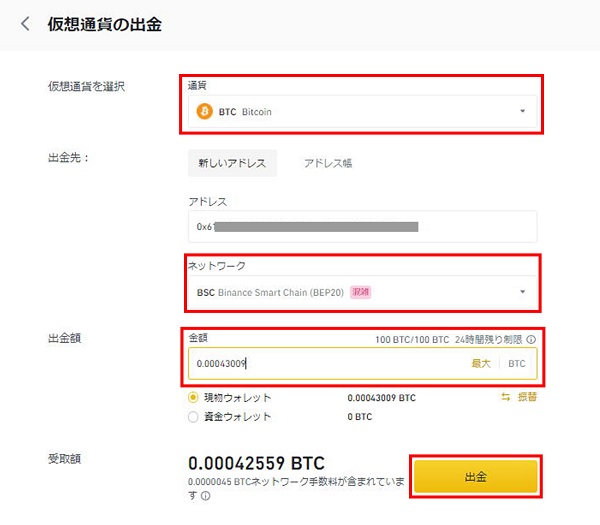Click info icon below network fee text
The height and width of the screenshot is (525, 600).
[x=205, y=496]
